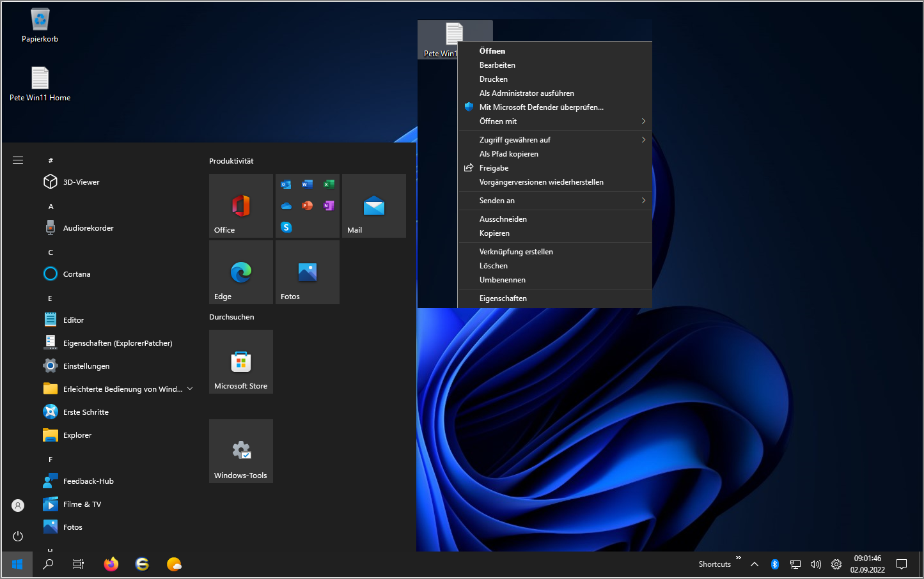The width and height of the screenshot is (924, 579).
Task: Choose Bearbeiten in the context menu
Action: pos(555,65)
